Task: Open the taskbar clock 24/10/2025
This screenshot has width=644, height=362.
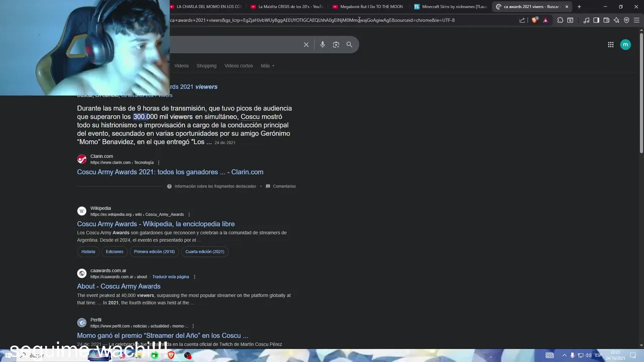Action: 615,355
